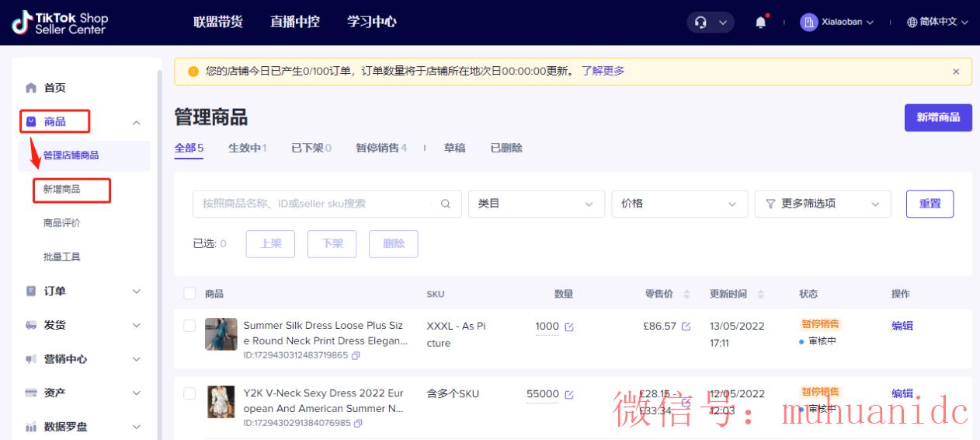Click the purple 新增商品 button
Viewport: 980px width, 440px height.
coord(938,117)
